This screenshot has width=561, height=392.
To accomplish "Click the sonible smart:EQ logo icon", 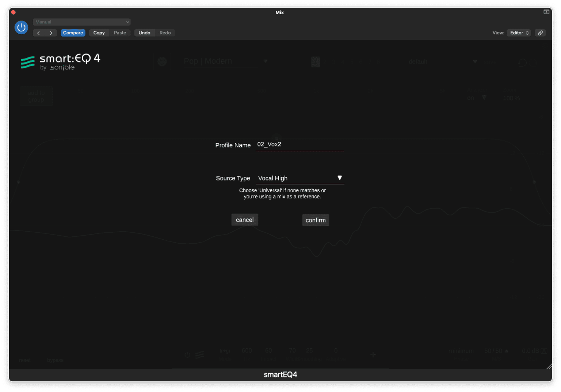I will point(27,61).
